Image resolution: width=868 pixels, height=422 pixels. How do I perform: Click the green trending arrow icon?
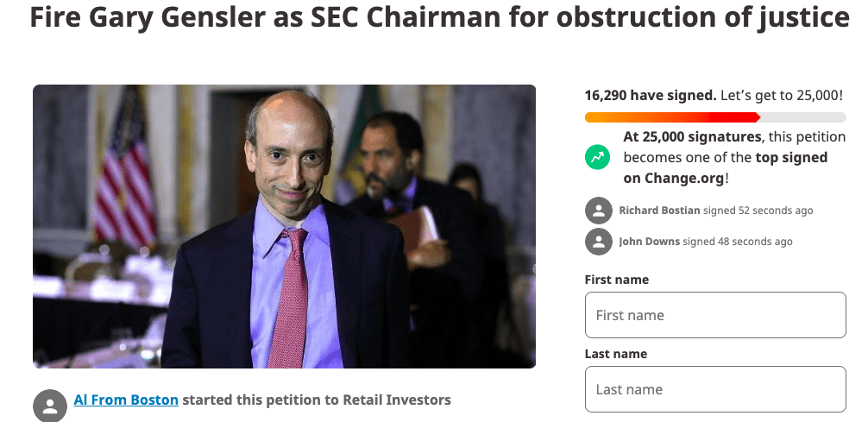[x=597, y=157]
